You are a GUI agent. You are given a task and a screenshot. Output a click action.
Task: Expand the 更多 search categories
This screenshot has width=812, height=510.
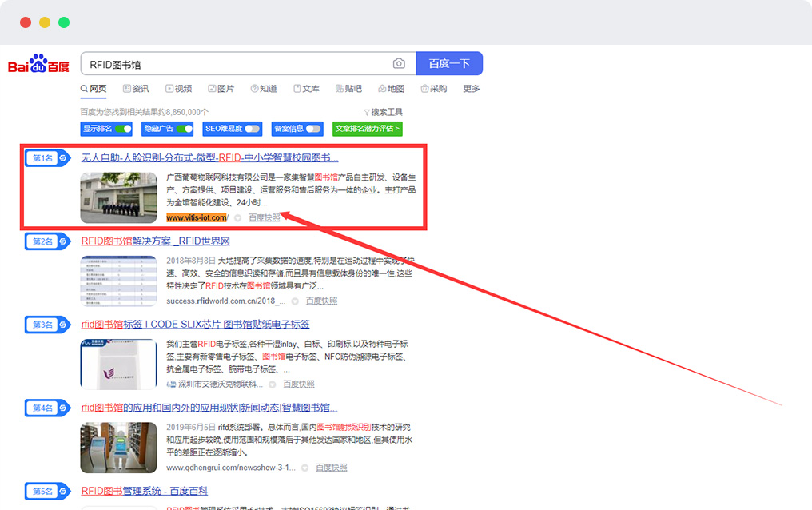tap(472, 89)
